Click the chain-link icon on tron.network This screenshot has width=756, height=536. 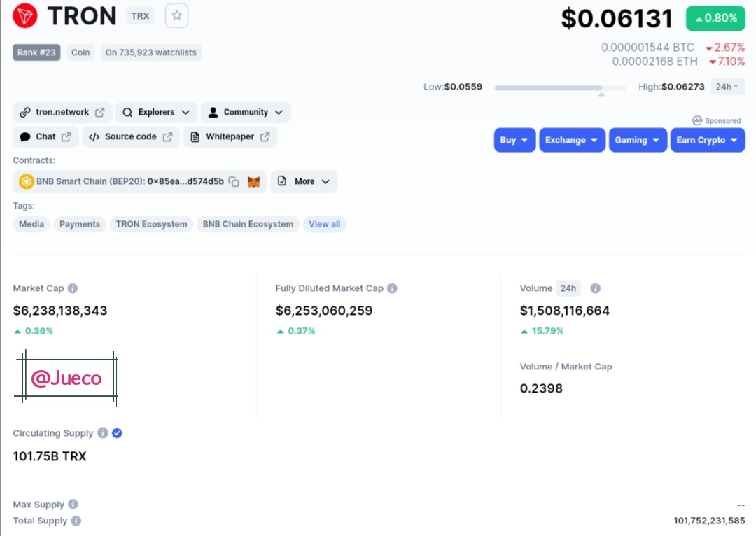25,113
